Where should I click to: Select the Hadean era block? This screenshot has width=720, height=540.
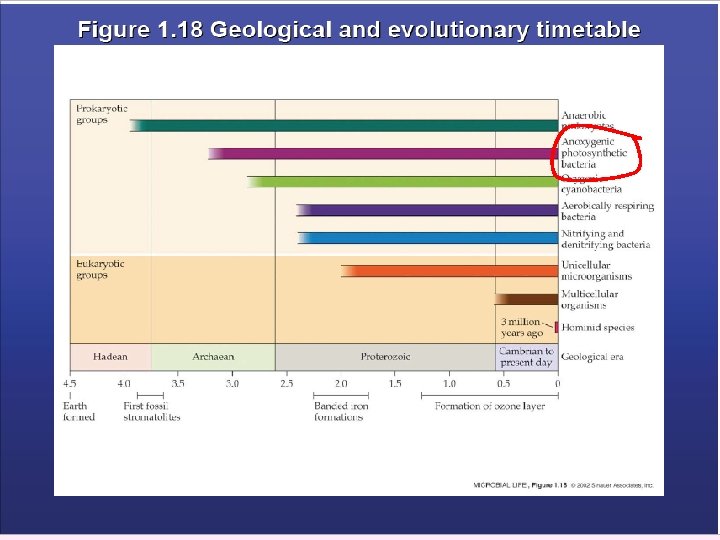click(x=111, y=357)
